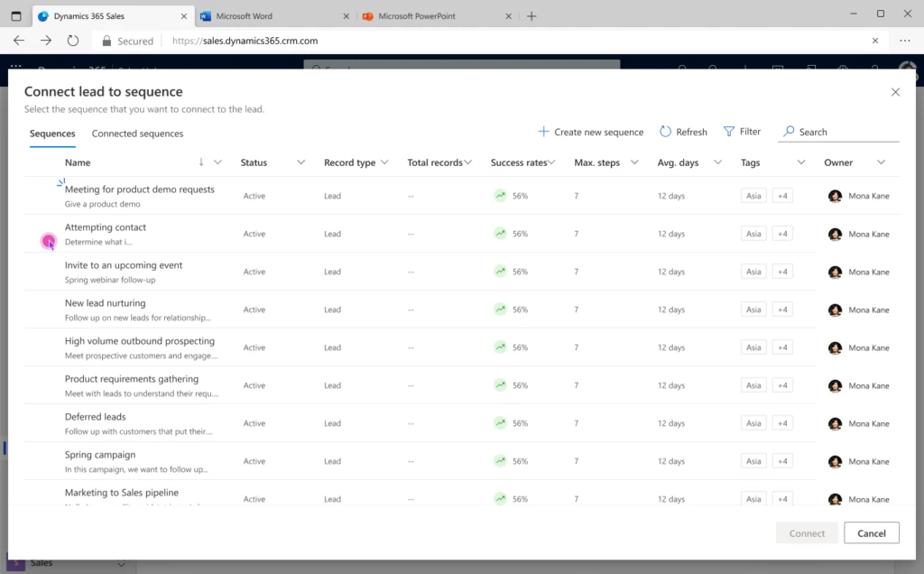
Task: Click the Refresh icon
Action: [665, 132]
